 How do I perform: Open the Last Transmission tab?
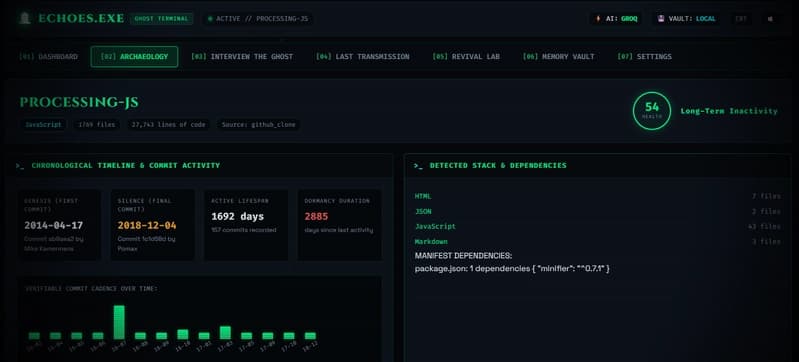pyautogui.click(x=362, y=57)
